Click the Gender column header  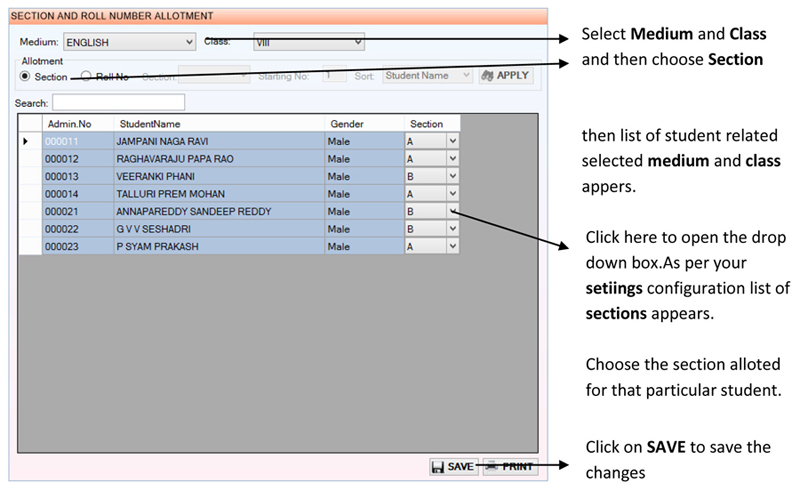pyautogui.click(x=364, y=124)
